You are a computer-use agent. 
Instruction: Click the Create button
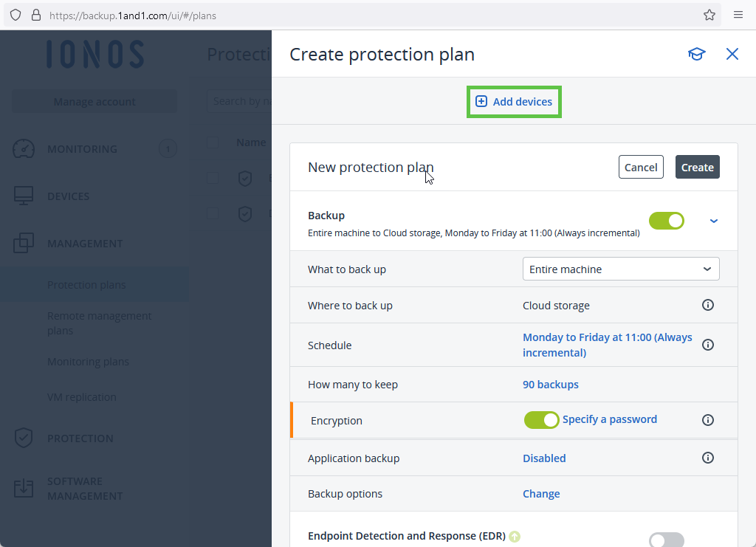pos(697,168)
